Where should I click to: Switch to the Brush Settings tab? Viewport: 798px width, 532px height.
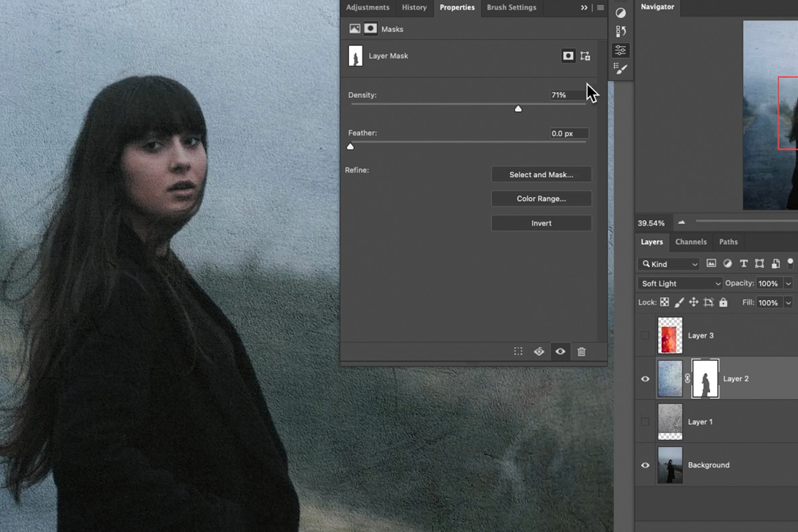tap(511, 7)
